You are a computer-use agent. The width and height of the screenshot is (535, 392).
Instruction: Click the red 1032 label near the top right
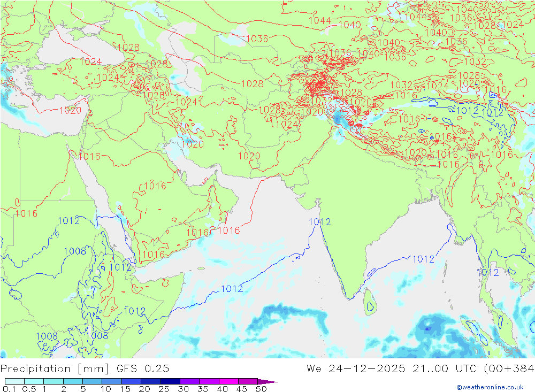pyautogui.click(x=475, y=62)
